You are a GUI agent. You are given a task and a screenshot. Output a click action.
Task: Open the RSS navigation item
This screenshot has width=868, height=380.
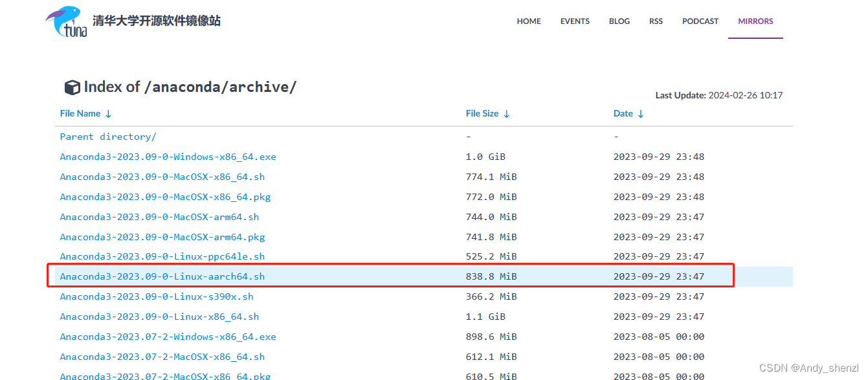[656, 21]
